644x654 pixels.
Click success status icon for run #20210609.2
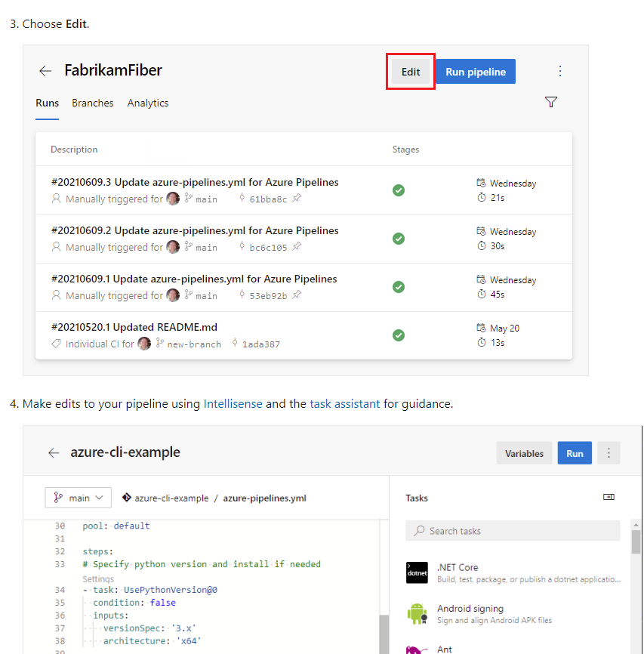(x=399, y=239)
